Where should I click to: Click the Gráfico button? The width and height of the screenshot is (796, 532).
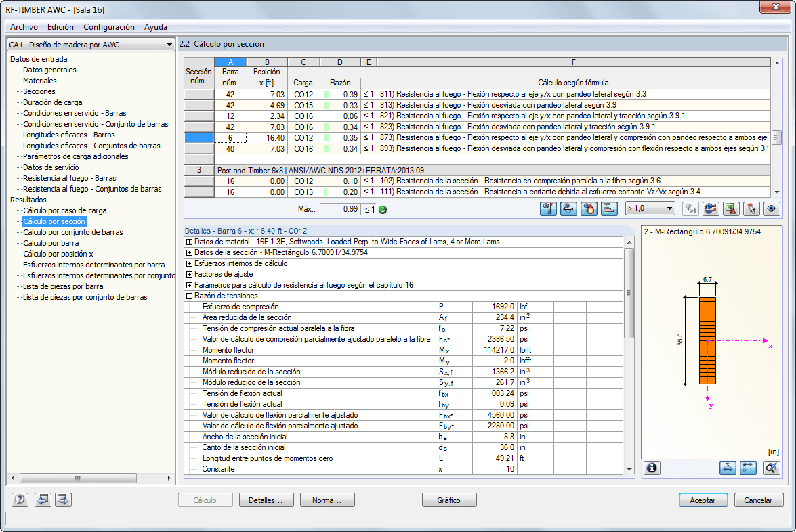(448, 500)
